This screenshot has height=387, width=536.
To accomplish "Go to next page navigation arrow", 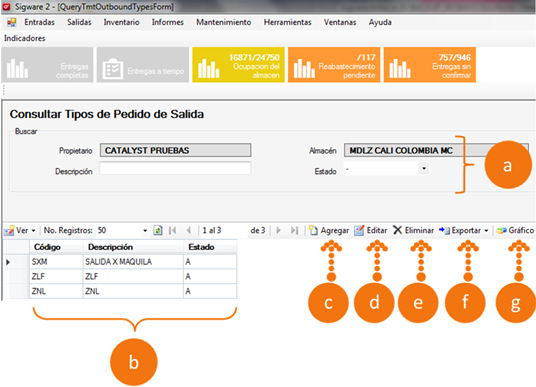I will [278, 230].
